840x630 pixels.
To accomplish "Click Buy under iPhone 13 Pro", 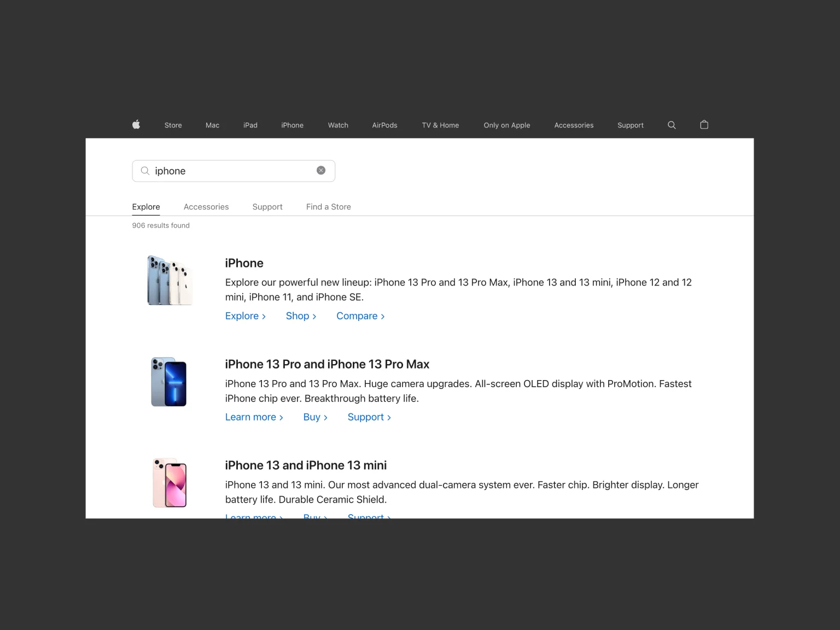I will click(x=316, y=417).
